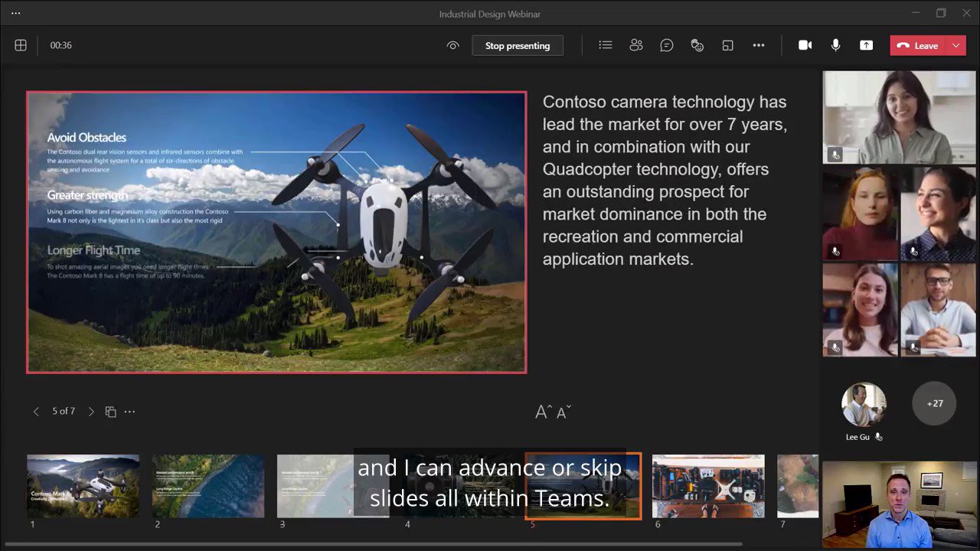Show the +27 additional participants
Image resolution: width=980 pixels, height=551 pixels.
click(934, 403)
